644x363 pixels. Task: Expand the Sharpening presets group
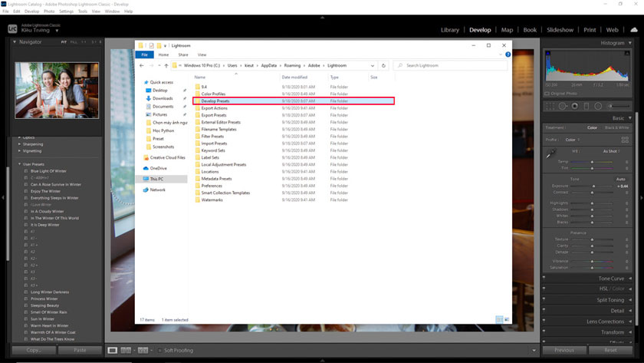pos(19,144)
